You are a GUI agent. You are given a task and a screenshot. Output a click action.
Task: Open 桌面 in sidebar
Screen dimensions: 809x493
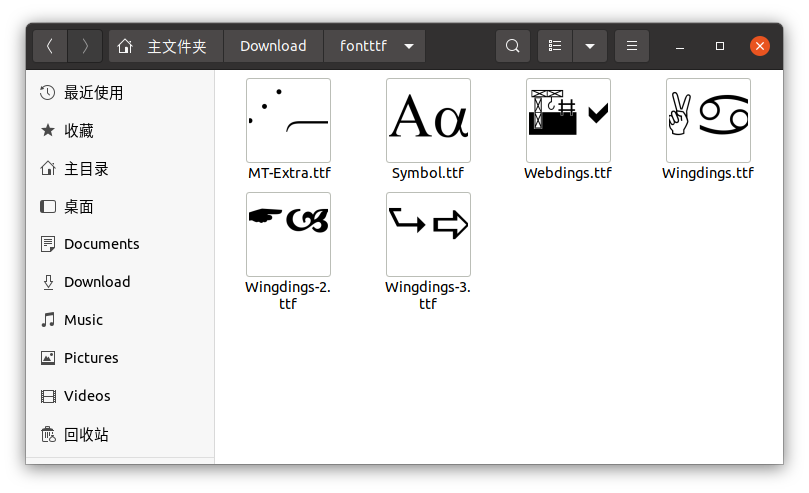(78, 207)
